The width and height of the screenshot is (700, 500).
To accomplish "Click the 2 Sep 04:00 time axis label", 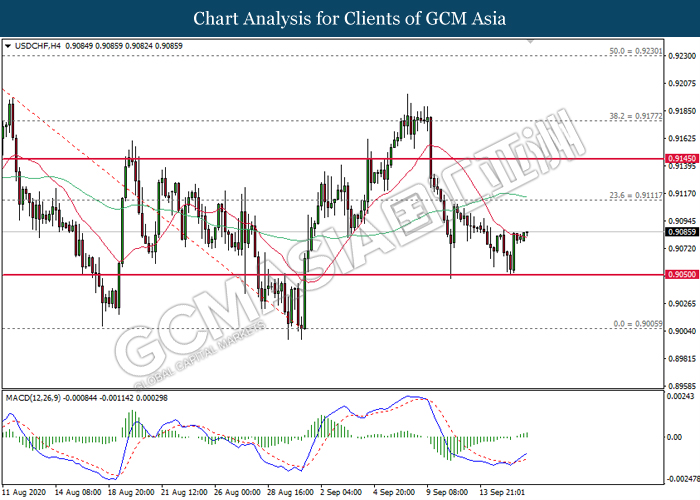I will [340, 492].
